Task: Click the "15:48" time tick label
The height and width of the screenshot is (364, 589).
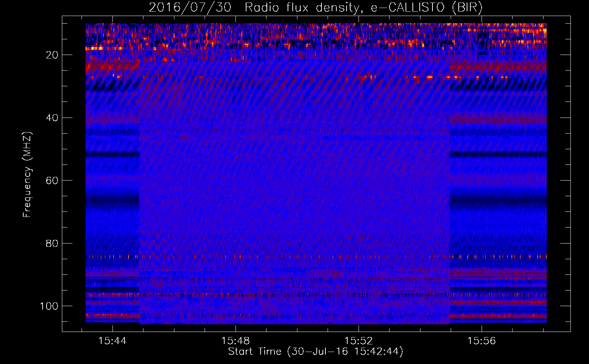Action: click(x=236, y=341)
